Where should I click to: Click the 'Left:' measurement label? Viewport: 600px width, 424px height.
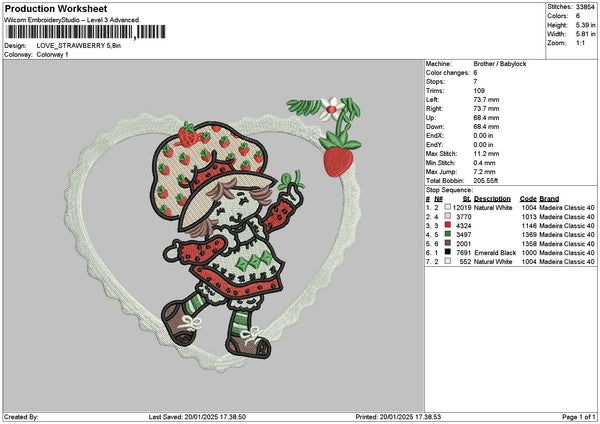coord(432,100)
